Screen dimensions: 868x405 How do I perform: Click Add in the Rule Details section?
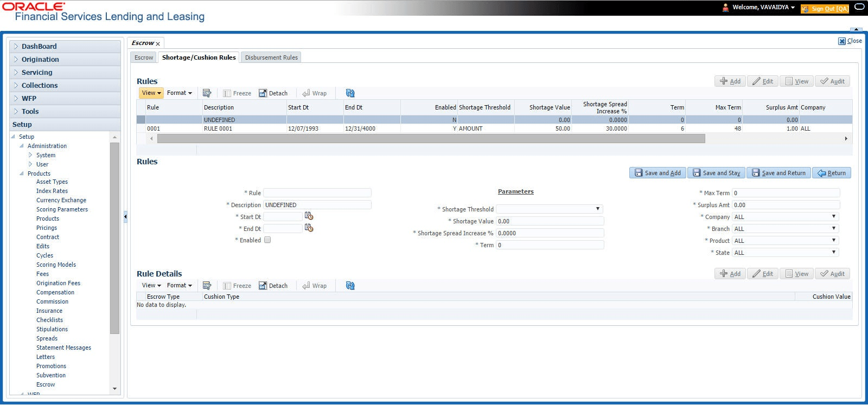point(730,274)
